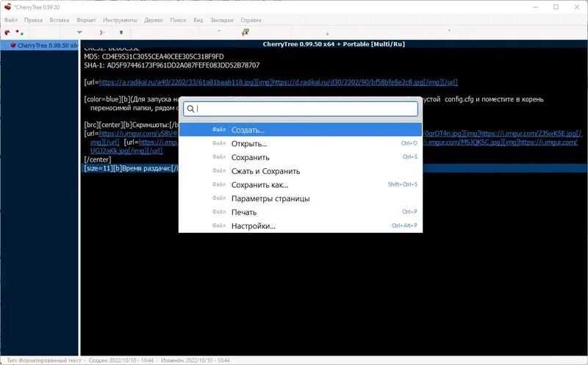Click the config.cfg text in the note
This screenshot has width=588, height=365.
(459, 99)
